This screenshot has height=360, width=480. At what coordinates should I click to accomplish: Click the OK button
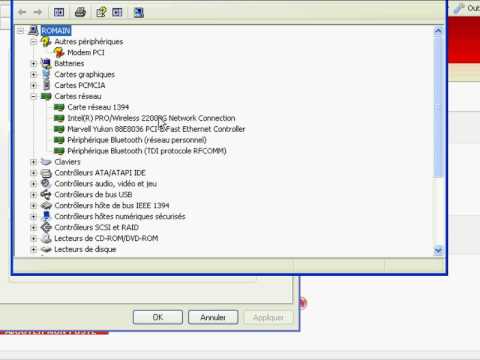pyautogui.click(x=158, y=317)
